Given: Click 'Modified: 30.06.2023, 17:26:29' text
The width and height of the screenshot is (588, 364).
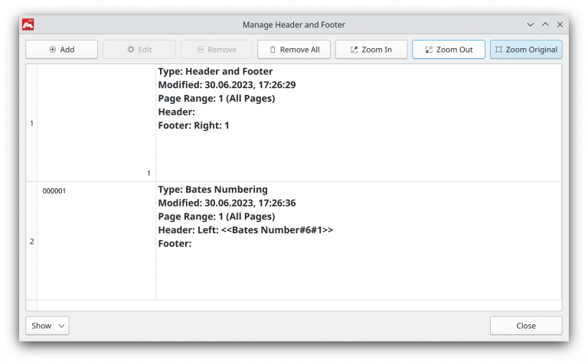Looking at the screenshot, I should click(227, 85).
